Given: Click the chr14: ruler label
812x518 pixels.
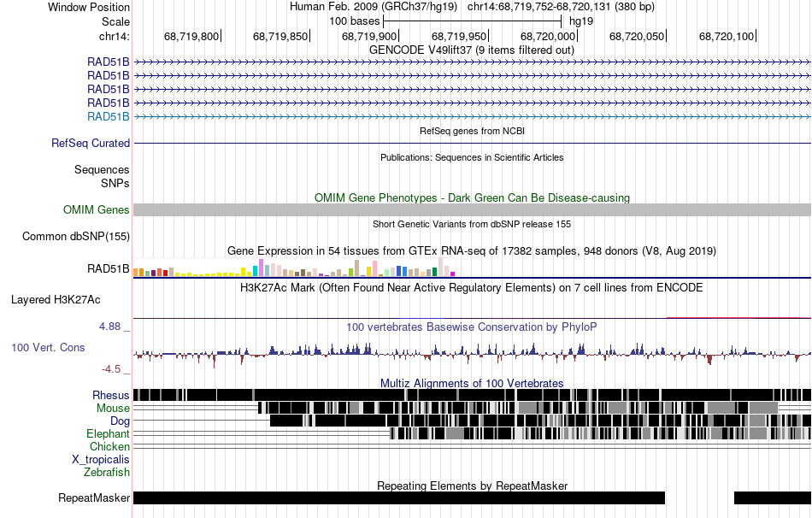Looking at the screenshot, I should coord(114,36).
